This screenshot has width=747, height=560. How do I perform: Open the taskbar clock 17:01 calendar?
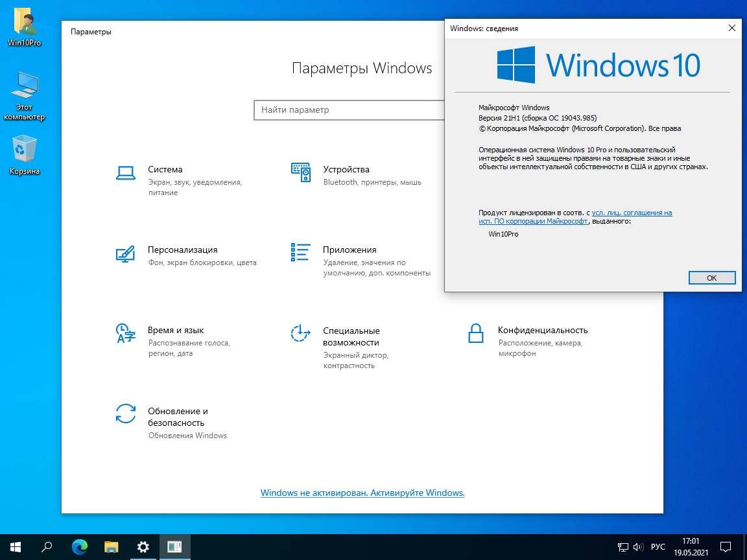[691, 546]
